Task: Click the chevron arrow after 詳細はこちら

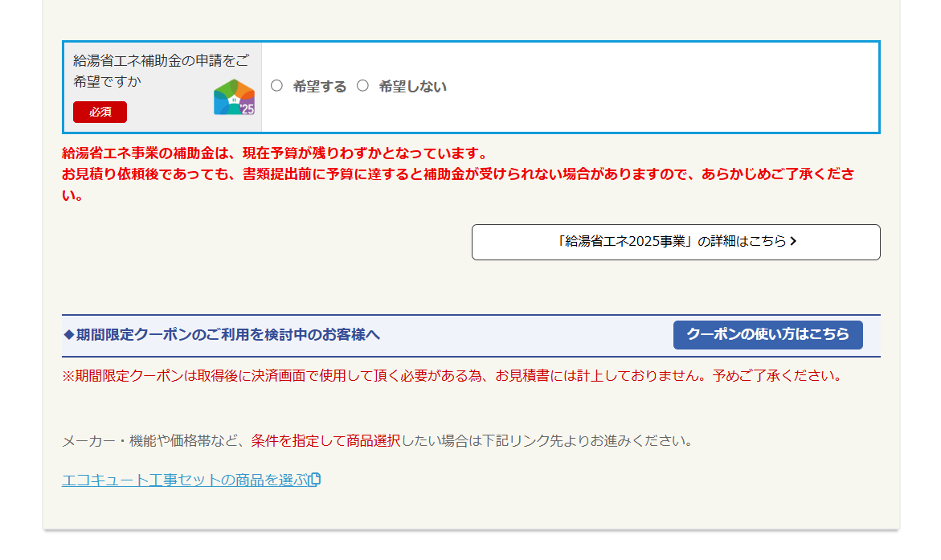Action: pyautogui.click(x=793, y=242)
